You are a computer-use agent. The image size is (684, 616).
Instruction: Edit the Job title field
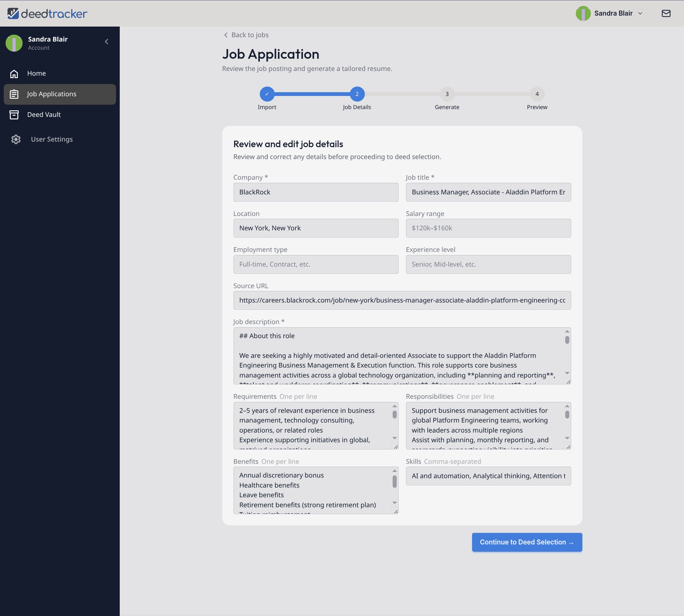pos(488,192)
